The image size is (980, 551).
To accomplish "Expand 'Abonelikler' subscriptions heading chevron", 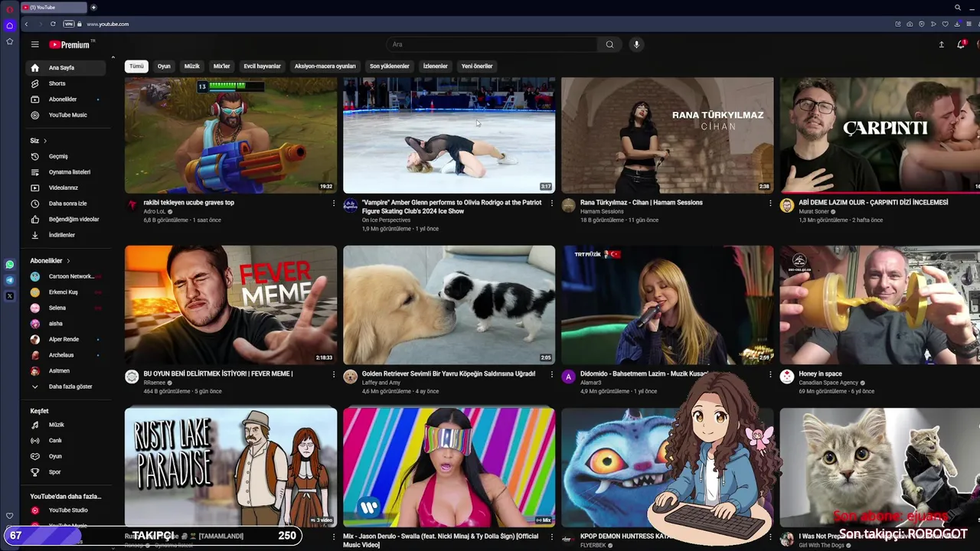I will [x=68, y=261].
